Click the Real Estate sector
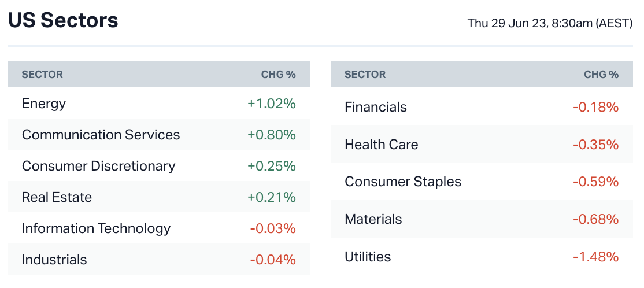This screenshot has height=288, width=644. [57, 198]
